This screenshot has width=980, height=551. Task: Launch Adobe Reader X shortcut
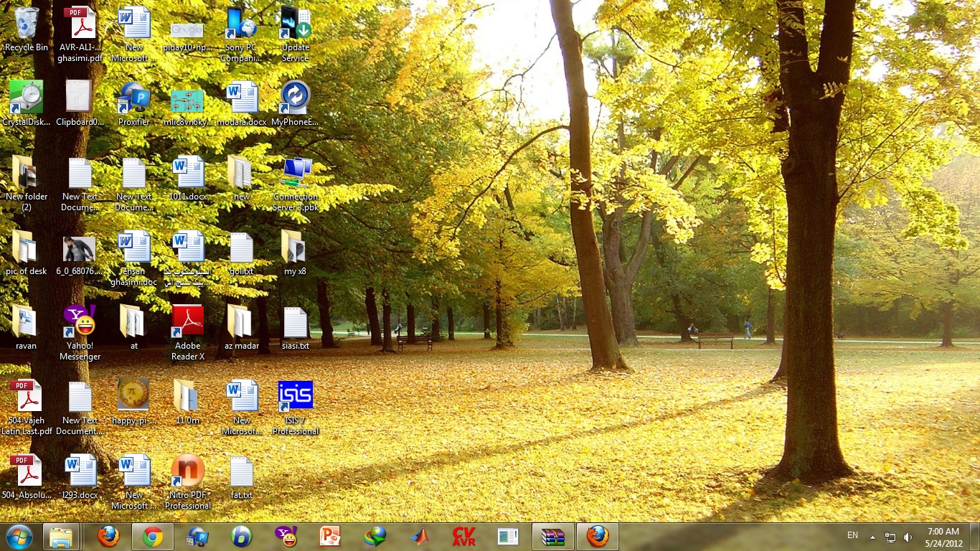(x=188, y=332)
